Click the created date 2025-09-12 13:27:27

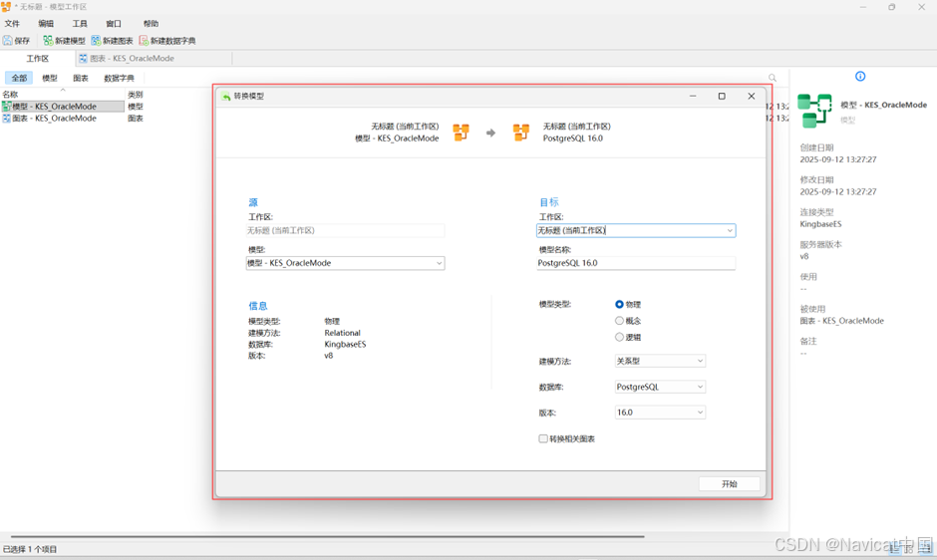(x=837, y=159)
